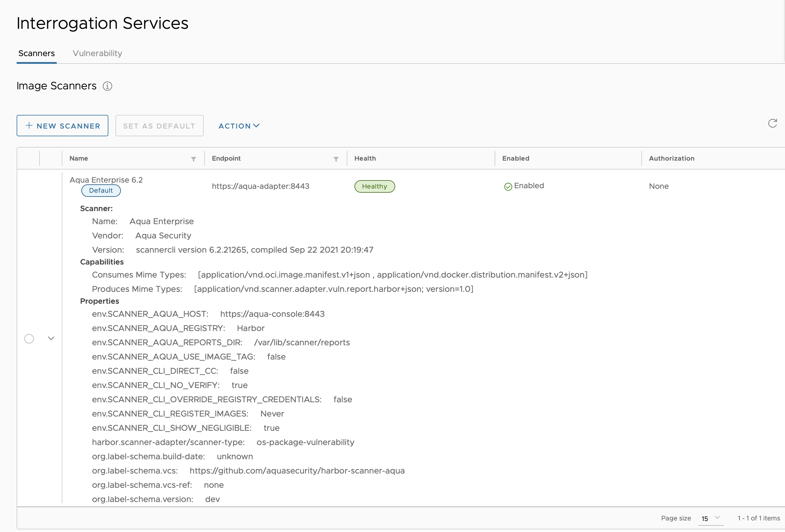This screenshot has height=532, width=785.
Task: Click the NEW SCANNER button
Action: (62, 126)
